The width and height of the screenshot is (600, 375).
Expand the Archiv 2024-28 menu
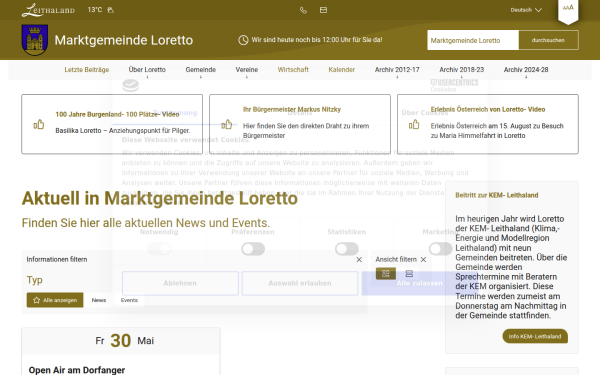pos(526,70)
